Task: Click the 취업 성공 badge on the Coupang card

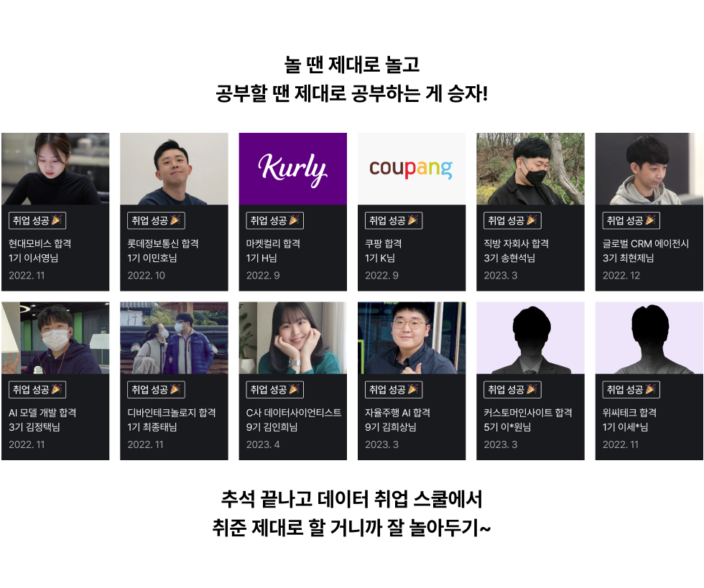Action: (x=394, y=220)
